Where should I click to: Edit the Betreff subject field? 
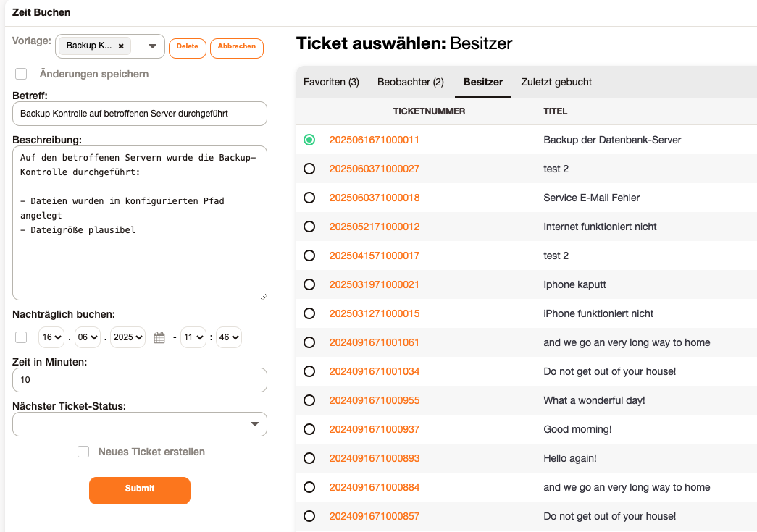pyautogui.click(x=140, y=114)
